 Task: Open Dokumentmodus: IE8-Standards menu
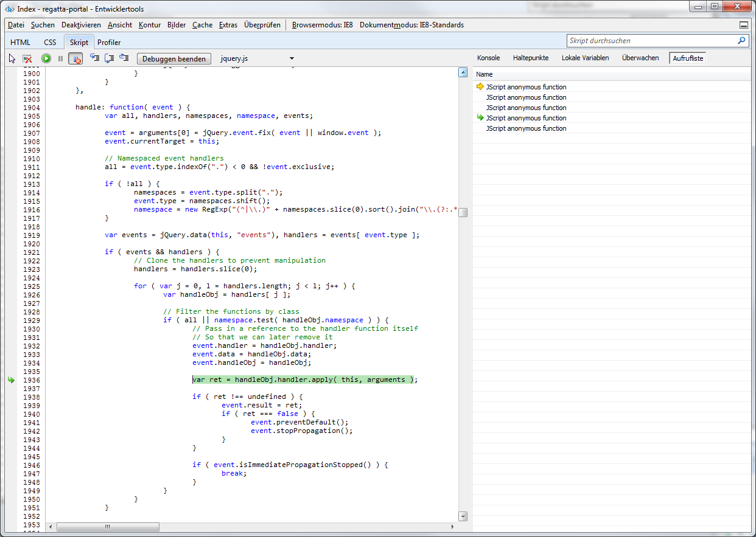[411, 25]
